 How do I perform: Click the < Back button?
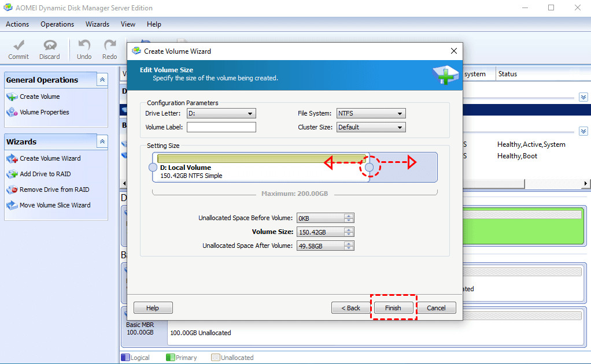(x=351, y=308)
